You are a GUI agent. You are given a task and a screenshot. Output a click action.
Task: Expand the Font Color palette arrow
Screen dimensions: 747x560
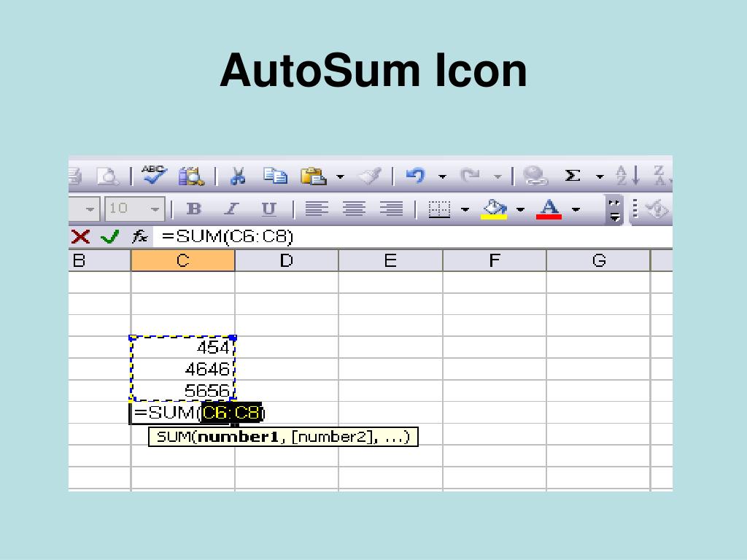pos(576,209)
